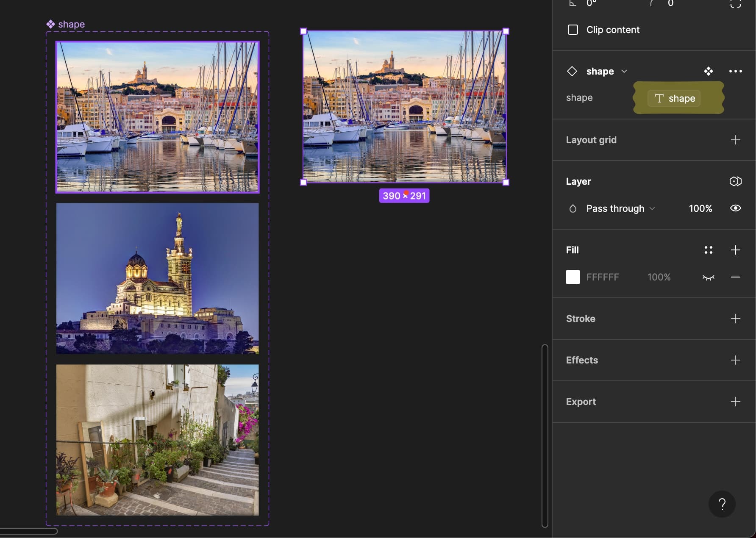Viewport: 756px width, 538px height.
Task: Remove the fill with minus icon
Action: click(x=736, y=277)
